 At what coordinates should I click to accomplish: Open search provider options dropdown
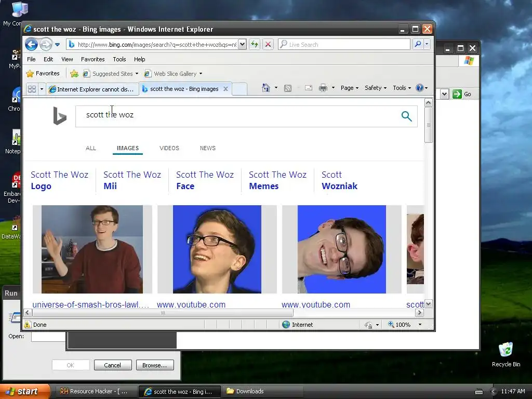point(427,44)
